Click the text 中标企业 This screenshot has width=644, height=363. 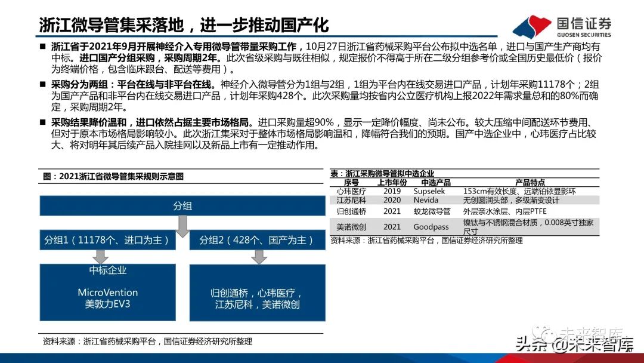coord(107,270)
